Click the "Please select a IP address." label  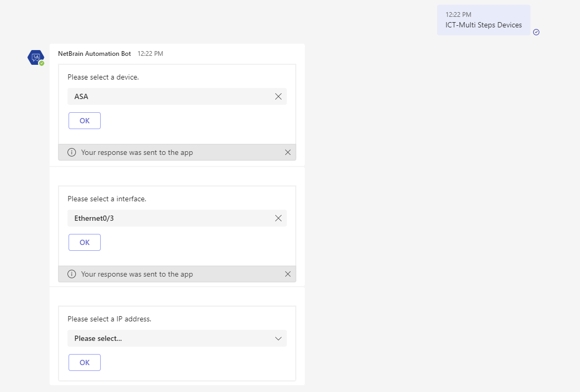[109, 319]
